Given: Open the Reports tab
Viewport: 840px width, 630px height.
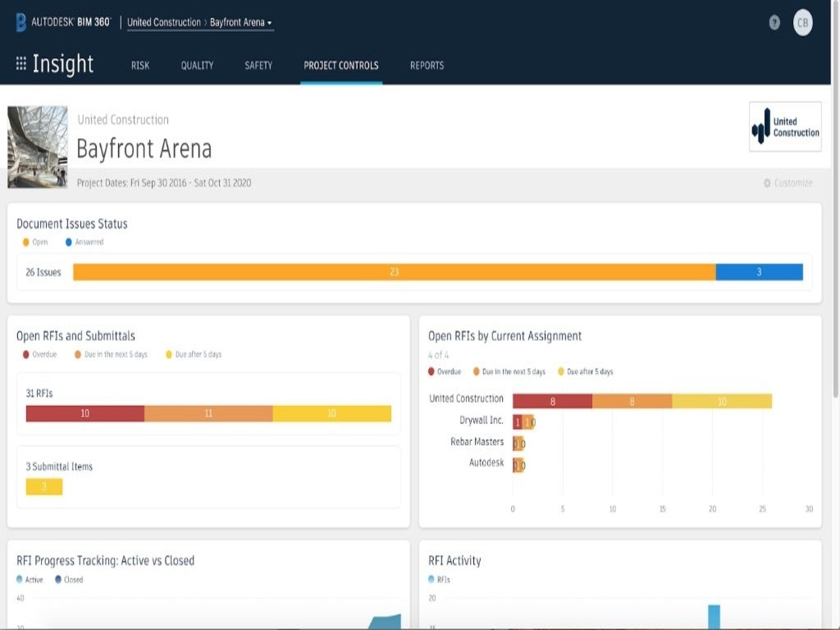Looking at the screenshot, I should click(x=427, y=66).
